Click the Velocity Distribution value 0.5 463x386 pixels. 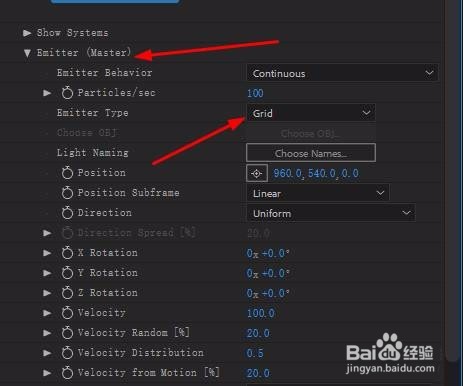[x=255, y=353]
